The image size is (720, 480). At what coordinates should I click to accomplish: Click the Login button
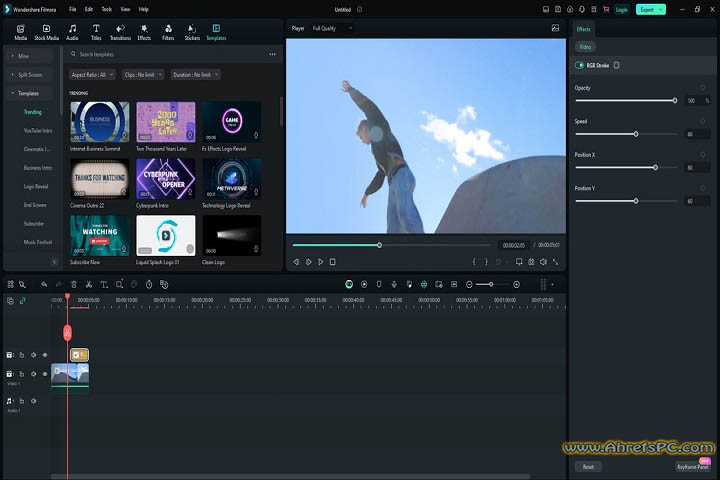tap(621, 10)
